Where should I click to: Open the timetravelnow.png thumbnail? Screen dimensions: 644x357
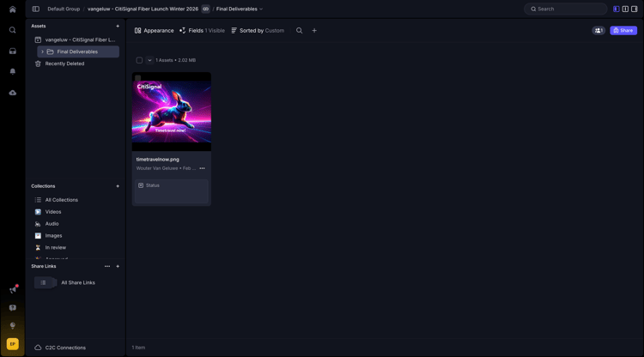click(171, 112)
